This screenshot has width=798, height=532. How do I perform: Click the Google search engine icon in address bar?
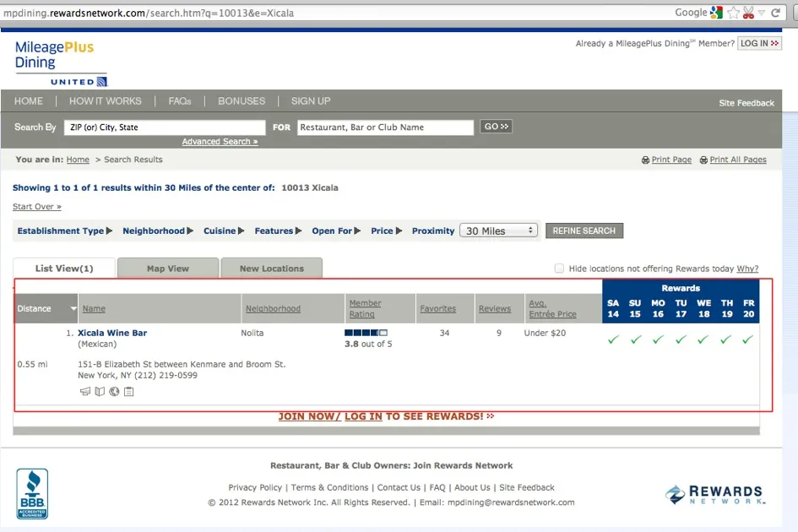(x=716, y=13)
